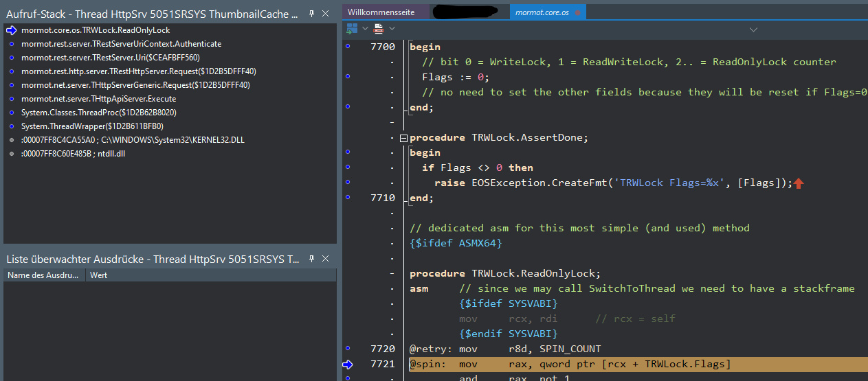Click the 'Wert' column header
The width and height of the screenshot is (868, 381).
(211, 275)
